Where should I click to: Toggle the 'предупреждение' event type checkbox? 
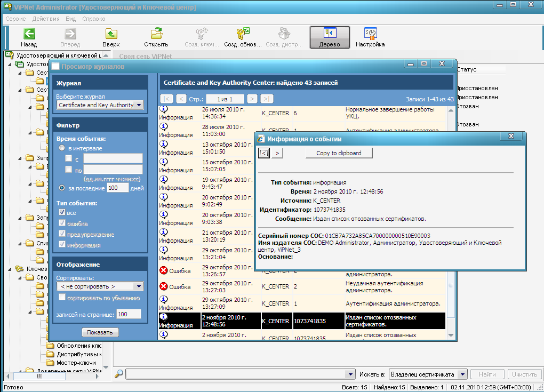coord(62,234)
